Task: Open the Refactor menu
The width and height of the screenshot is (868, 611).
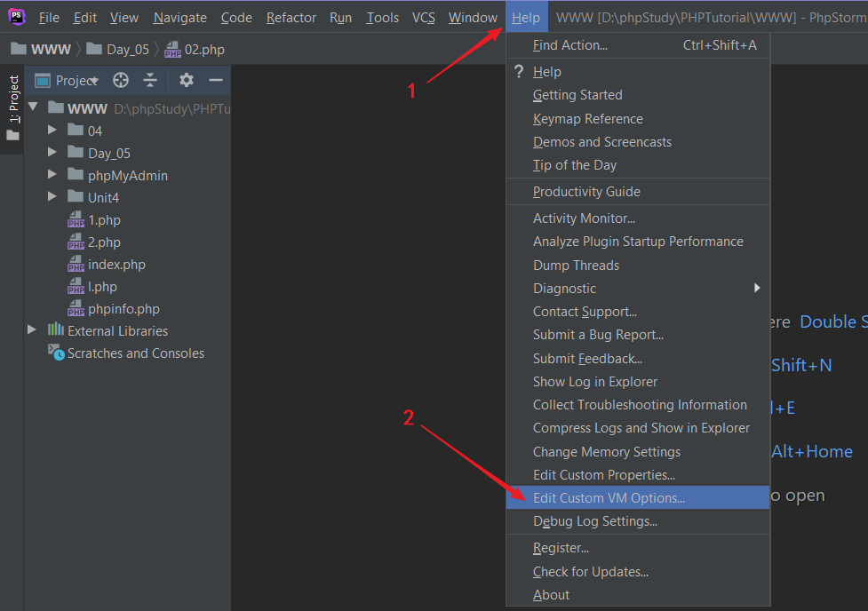Action: (x=291, y=18)
